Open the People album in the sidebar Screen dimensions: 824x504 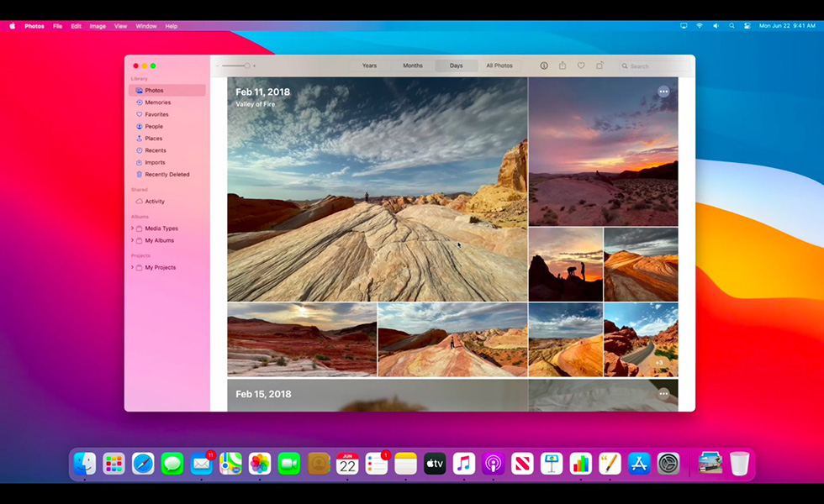point(154,126)
